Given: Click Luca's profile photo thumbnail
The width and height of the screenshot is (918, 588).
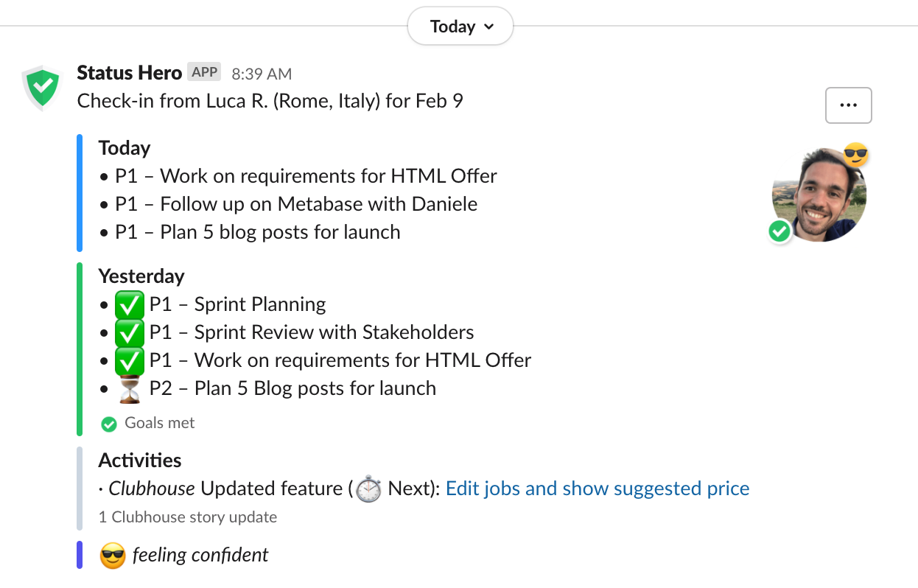Looking at the screenshot, I should coord(819,195).
